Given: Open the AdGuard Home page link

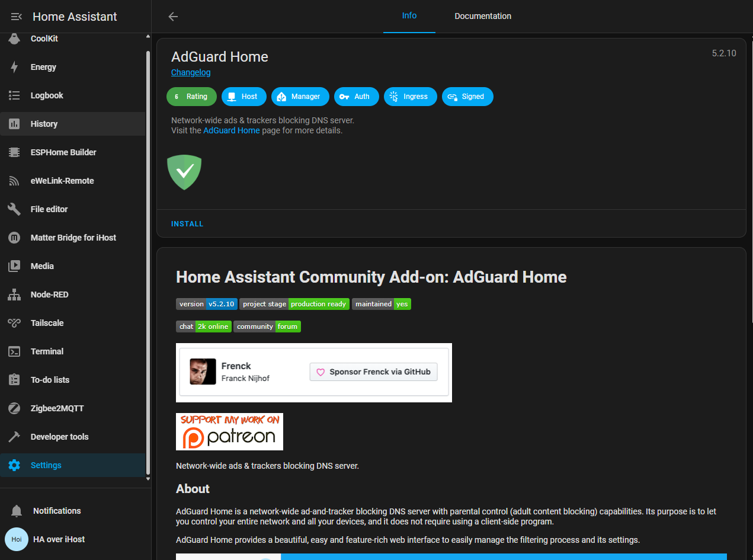Looking at the screenshot, I should (232, 130).
